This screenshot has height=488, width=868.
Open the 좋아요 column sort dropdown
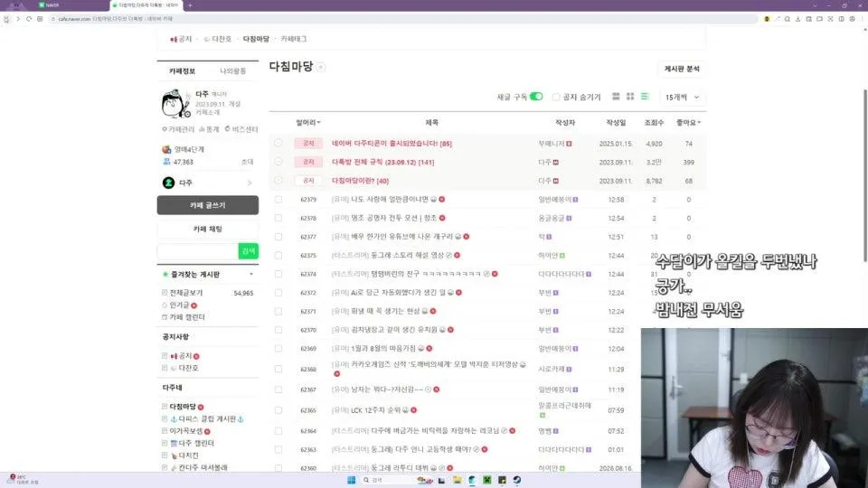688,122
